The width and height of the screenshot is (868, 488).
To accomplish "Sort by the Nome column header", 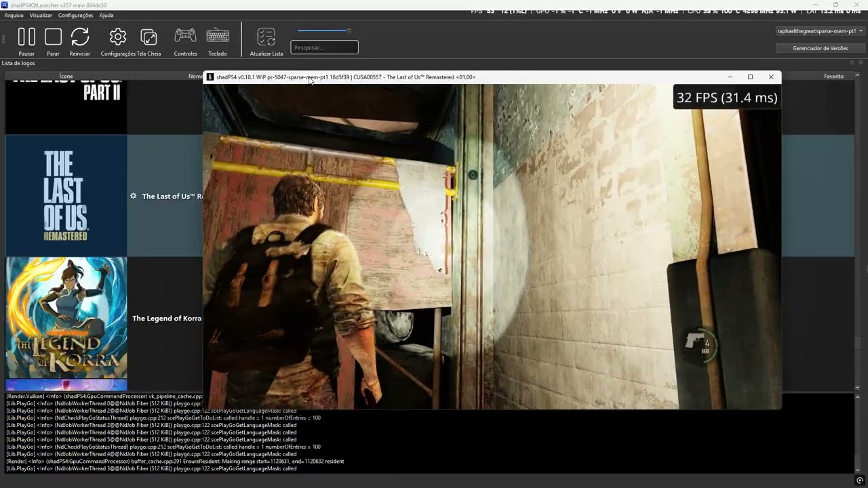I will [x=195, y=77].
